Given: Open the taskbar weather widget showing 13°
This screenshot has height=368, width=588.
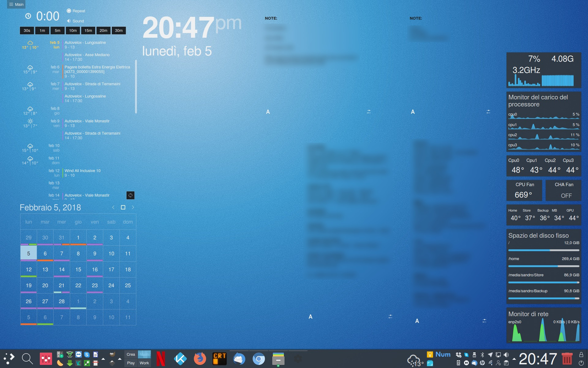Looking at the screenshot, I should click(x=415, y=361).
